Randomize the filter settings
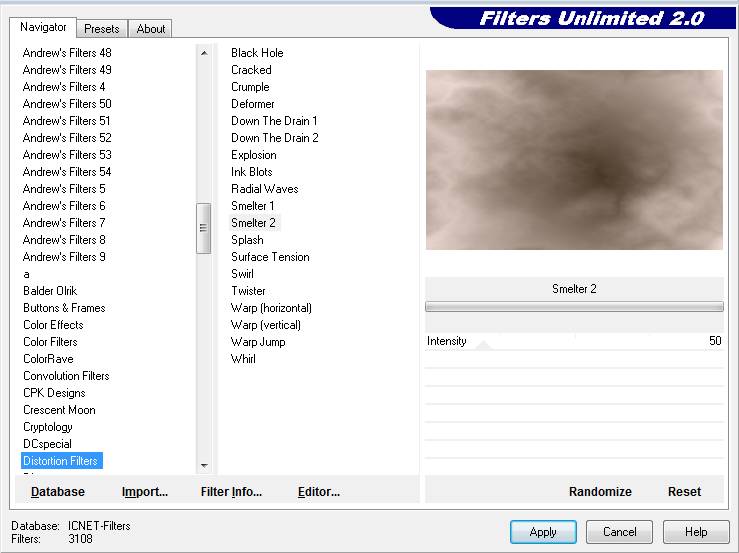This screenshot has width=739, height=553. tap(600, 491)
